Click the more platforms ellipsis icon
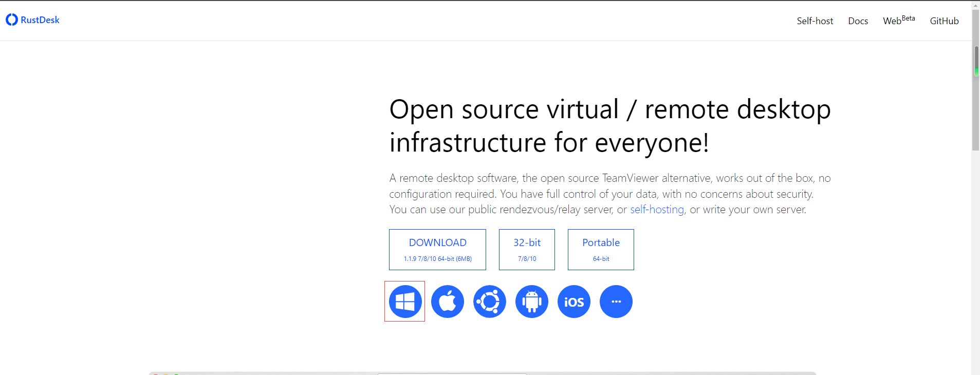 coord(616,302)
